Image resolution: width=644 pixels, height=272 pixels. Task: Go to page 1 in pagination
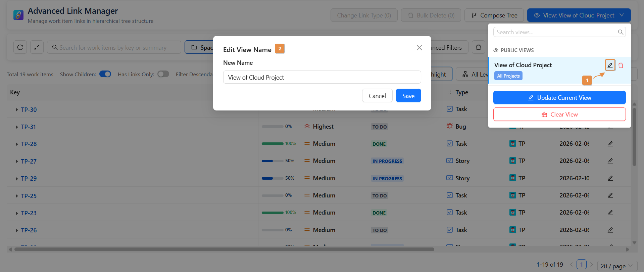pyautogui.click(x=582, y=264)
